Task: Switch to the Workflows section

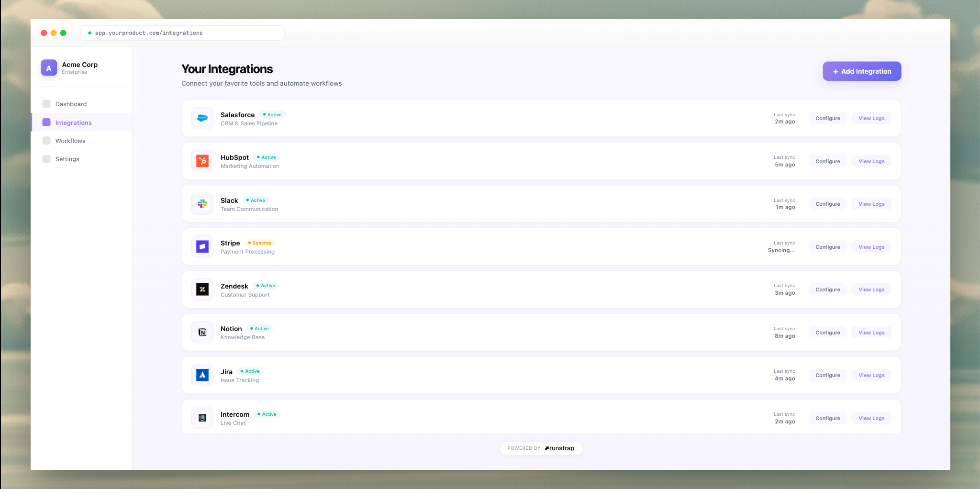Action: tap(70, 141)
